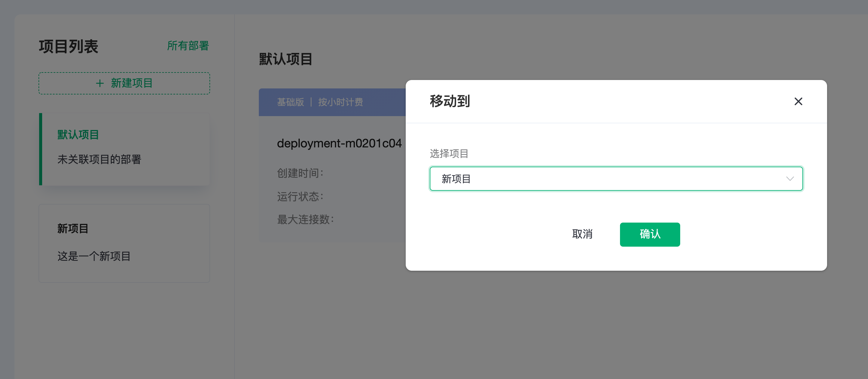Click 取消 to cancel the move

coord(582,234)
